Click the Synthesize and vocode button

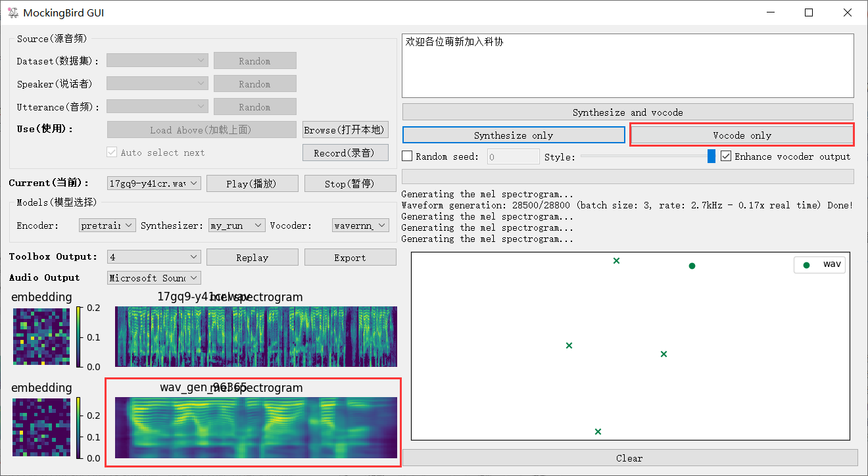627,112
